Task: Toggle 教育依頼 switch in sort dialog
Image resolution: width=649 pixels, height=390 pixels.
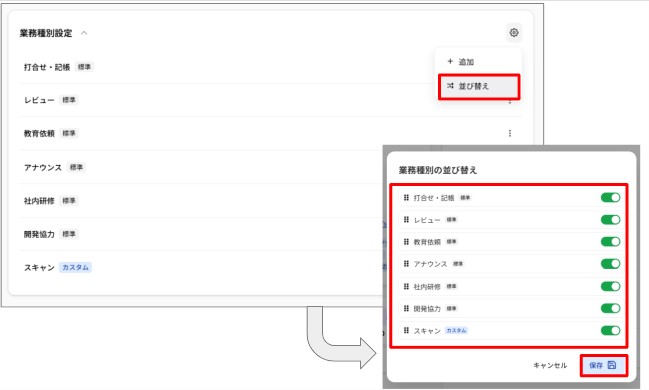Action: tap(610, 242)
